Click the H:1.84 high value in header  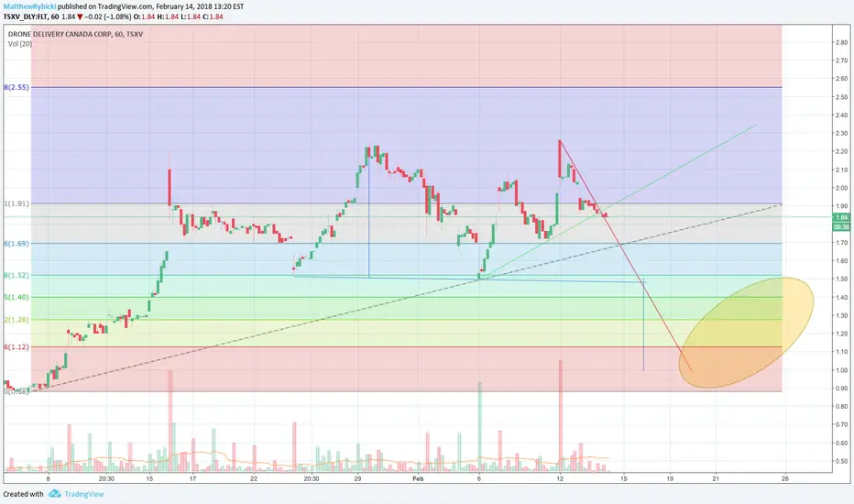pyautogui.click(x=167, y=16)
